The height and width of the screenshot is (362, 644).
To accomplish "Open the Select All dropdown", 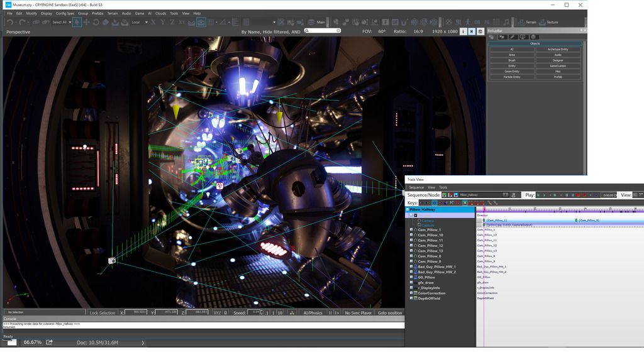I will pyautogui.click(x=62, y=22).
